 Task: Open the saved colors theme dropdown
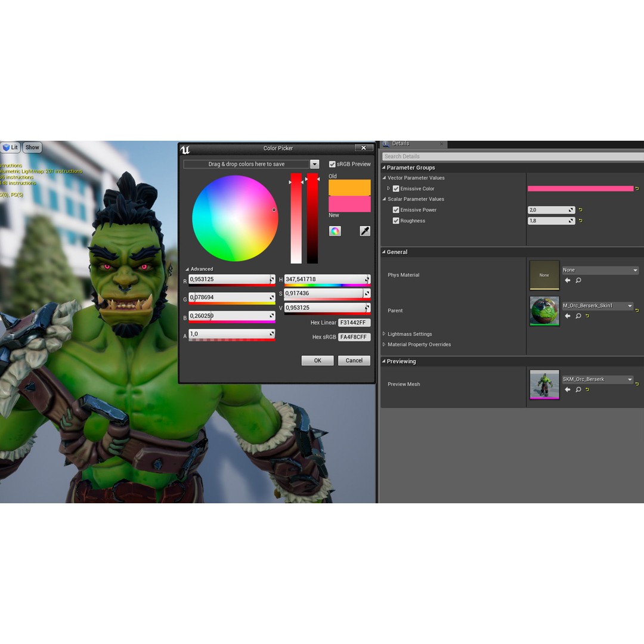315,165
